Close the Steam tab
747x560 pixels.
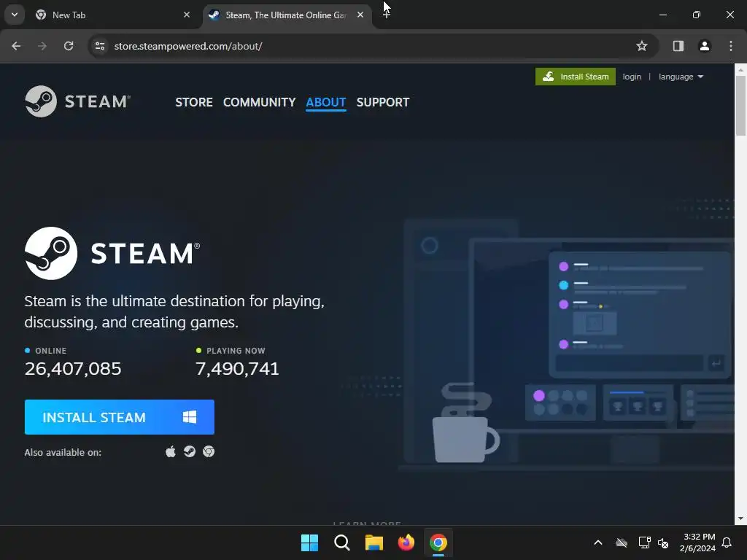click(x=360, y=15)
